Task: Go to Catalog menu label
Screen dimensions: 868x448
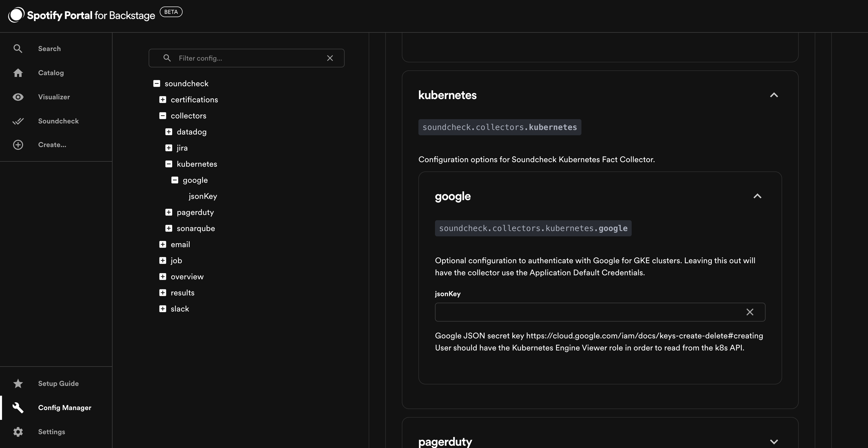Action: (51, 73)
